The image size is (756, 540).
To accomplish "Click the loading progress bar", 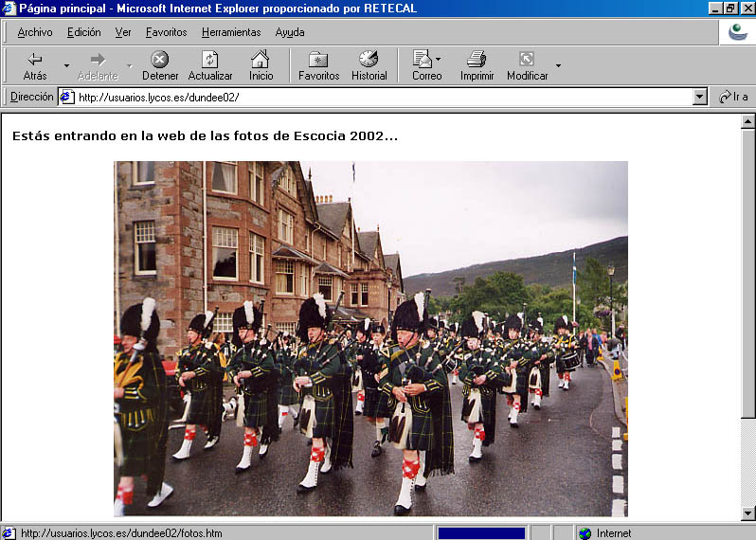I will (x=481, y=533).
